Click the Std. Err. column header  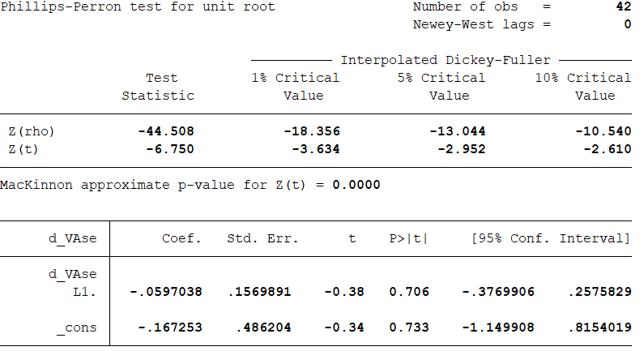tap(263, 239)
